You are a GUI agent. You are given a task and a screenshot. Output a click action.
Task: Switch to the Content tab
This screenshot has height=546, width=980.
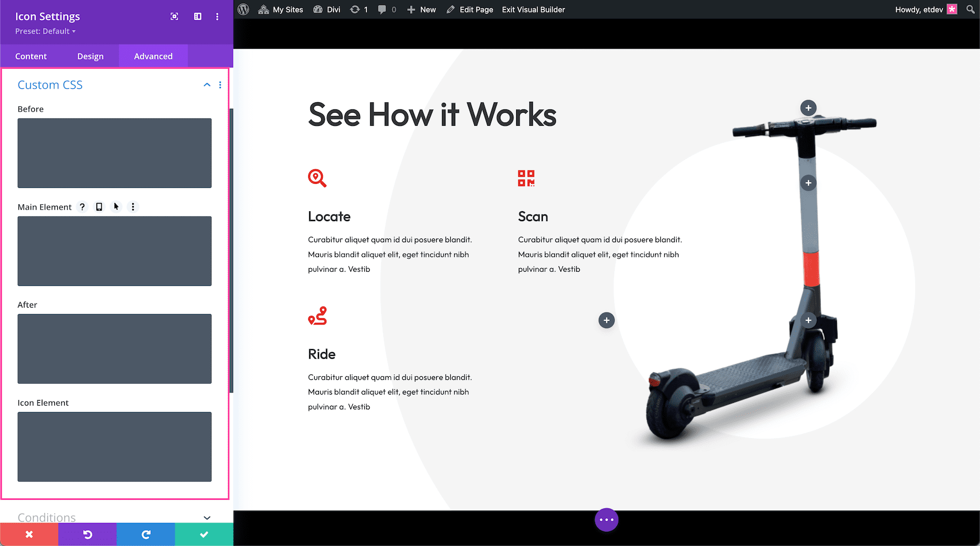point(31,56)
